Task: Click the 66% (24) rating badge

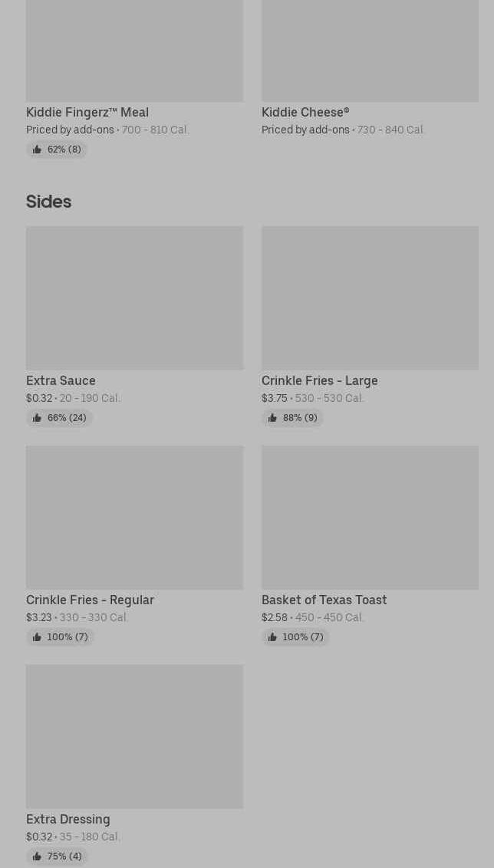Action: (x=59, y=418)
